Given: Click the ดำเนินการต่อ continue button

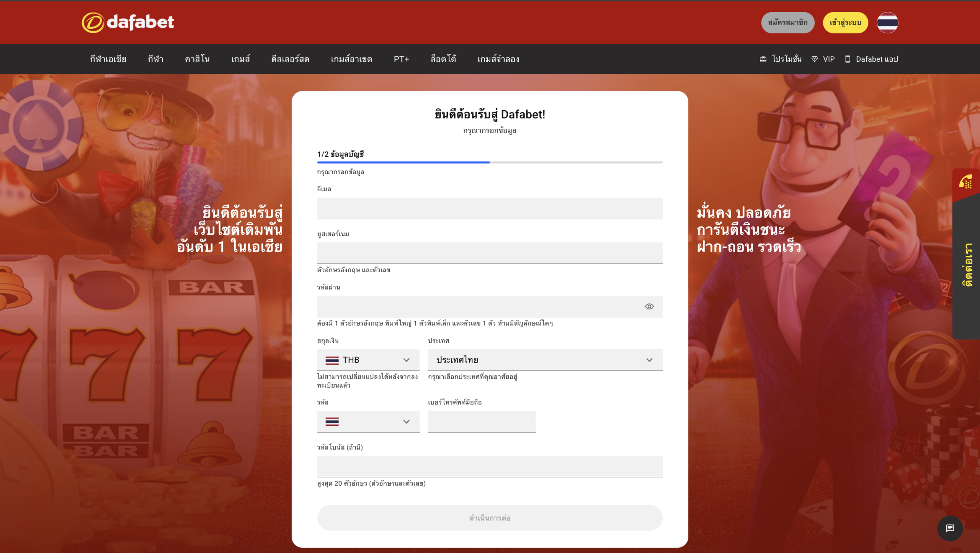Looking at the screenshot, I should [x=490, y=518].
